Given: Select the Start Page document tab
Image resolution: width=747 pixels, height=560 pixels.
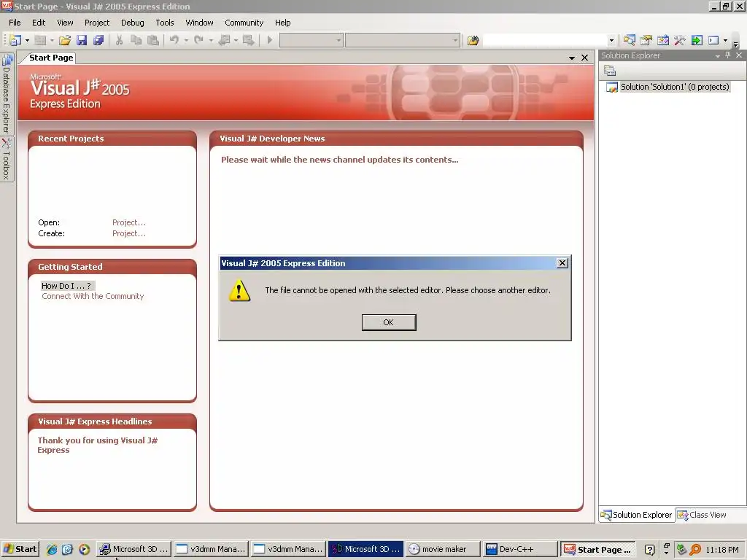Looking at the screenshot, I should click(50, 58).
